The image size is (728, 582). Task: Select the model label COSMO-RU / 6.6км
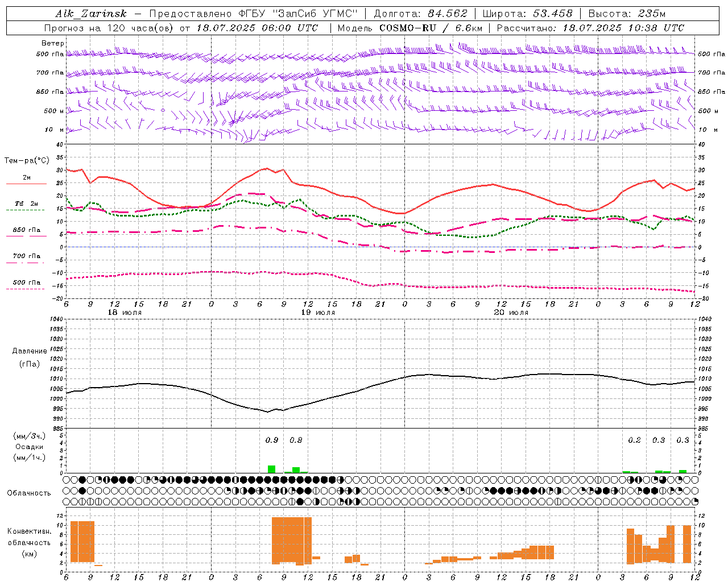pyautogui.click(x=431, y=28)
